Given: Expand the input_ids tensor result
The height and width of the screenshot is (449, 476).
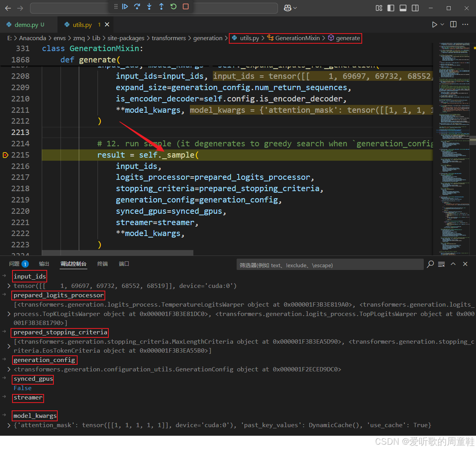Looking at the screenshot, I should click(x=9, y=286).
